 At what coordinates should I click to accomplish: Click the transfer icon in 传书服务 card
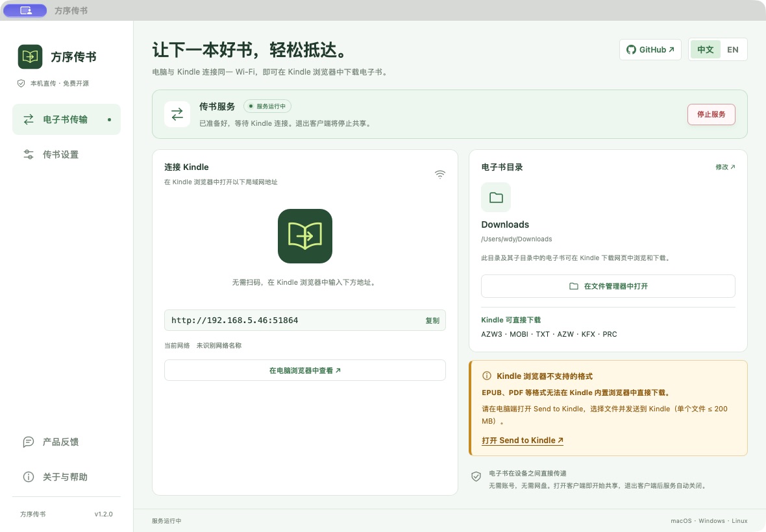177,114
